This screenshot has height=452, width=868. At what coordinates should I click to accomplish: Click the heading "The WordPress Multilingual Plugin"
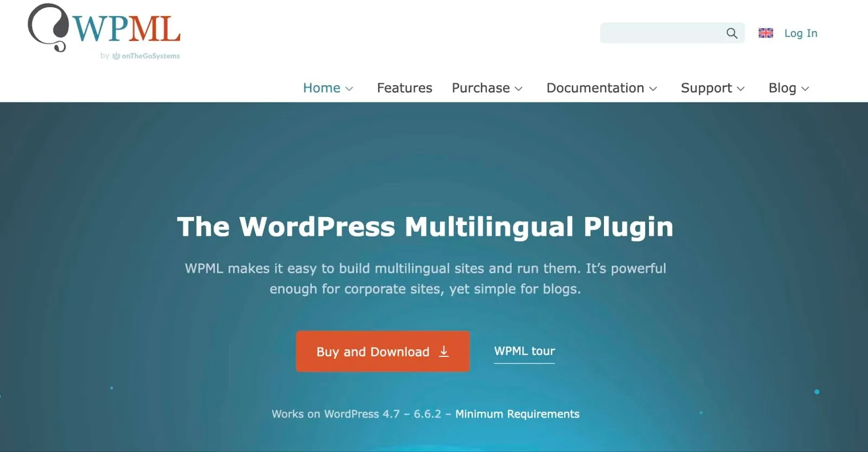pos(425,226)
